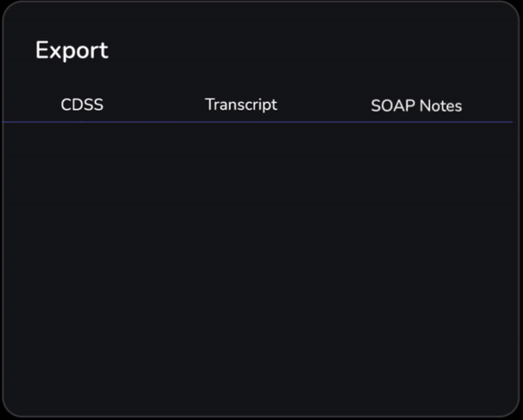This screenshot has width=523, height=420.
Task: Click the Export heading text
Action: 71,50
